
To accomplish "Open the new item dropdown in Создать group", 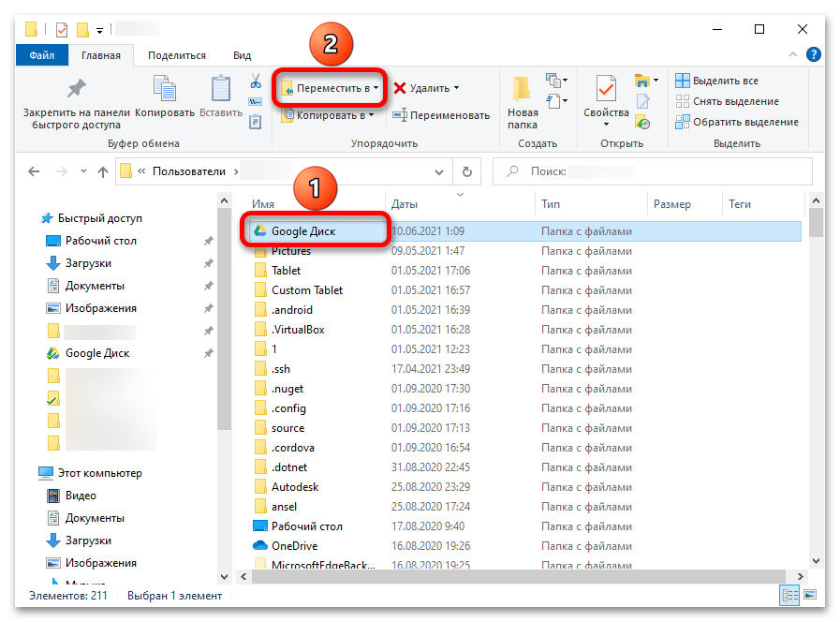I will tap(557, 81).
